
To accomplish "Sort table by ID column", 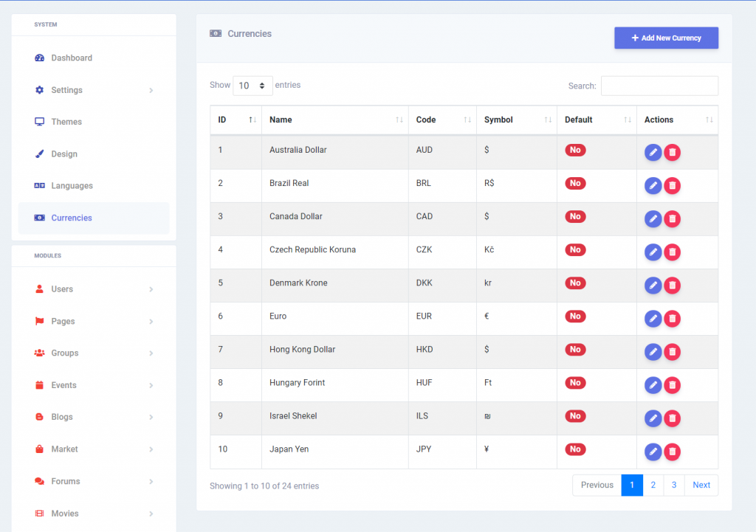I will (236, 120).
